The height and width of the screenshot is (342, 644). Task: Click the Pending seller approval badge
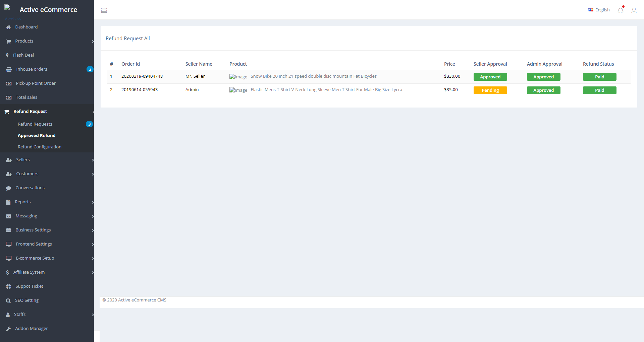[x=490, y=90]
